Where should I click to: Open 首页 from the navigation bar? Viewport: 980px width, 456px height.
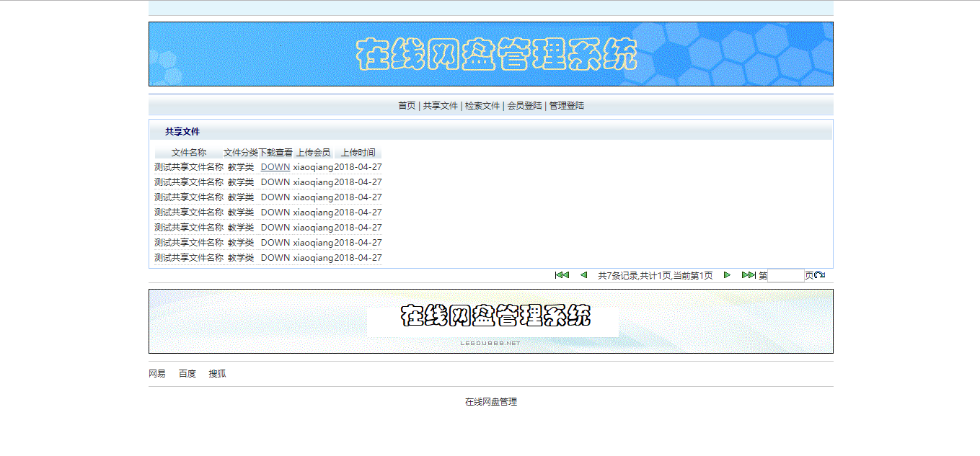[x=407, y=105]
